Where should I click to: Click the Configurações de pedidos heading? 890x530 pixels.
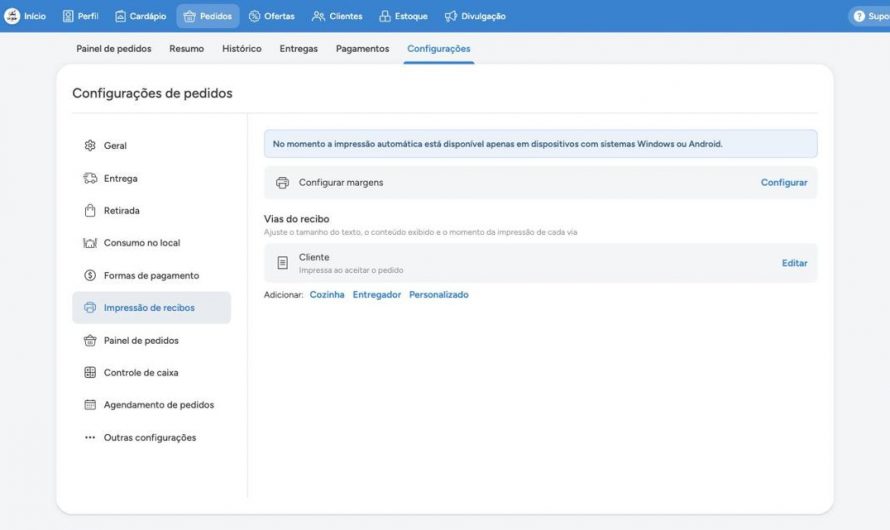coord(152,93)
